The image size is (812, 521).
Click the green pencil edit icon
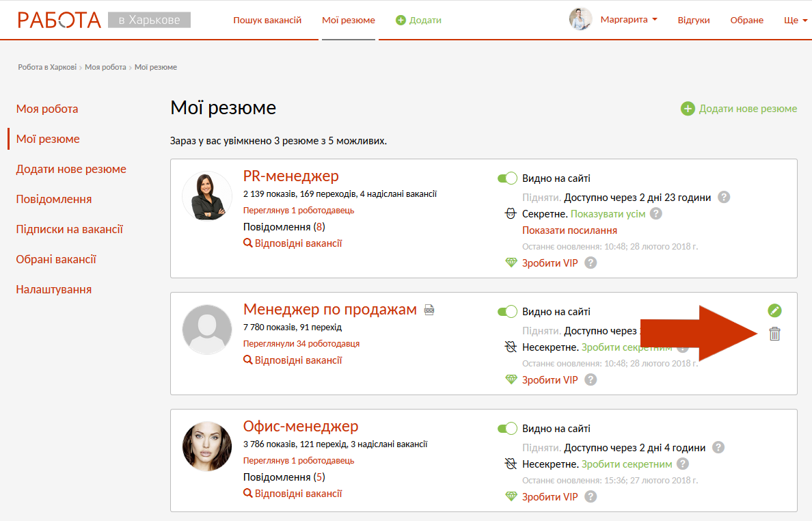coord(774,311)
